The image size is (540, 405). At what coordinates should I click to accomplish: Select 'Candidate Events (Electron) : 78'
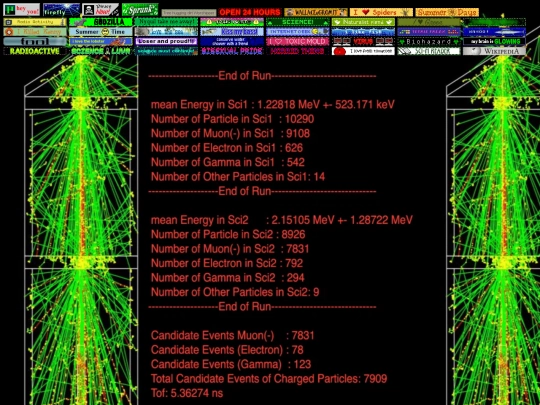[x=227, y=350]
